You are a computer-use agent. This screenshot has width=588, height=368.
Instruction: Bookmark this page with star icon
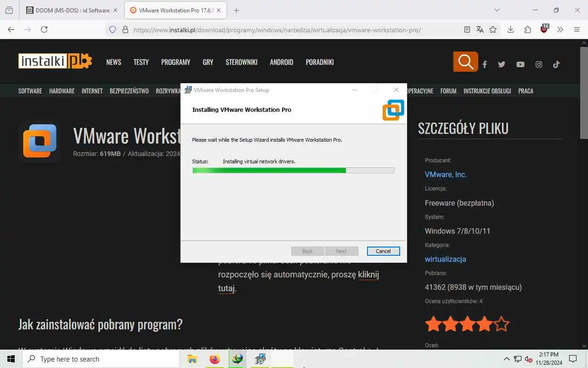[x=493, y=29]
